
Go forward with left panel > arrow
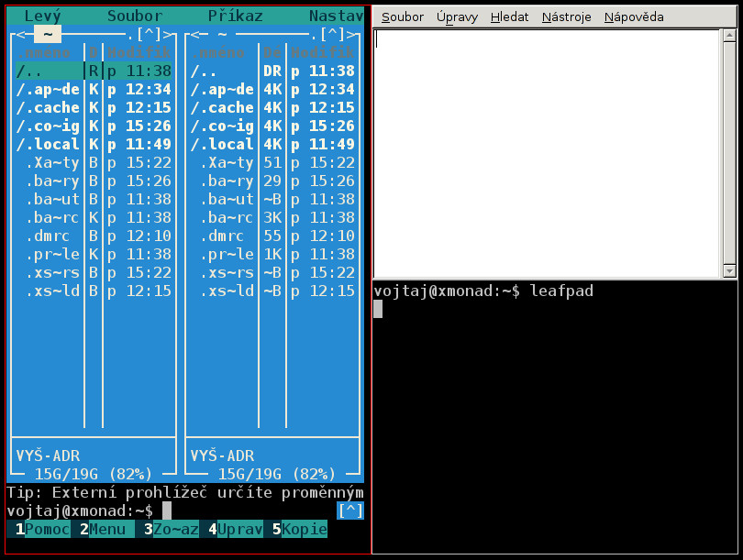click(x=167, y=34)
